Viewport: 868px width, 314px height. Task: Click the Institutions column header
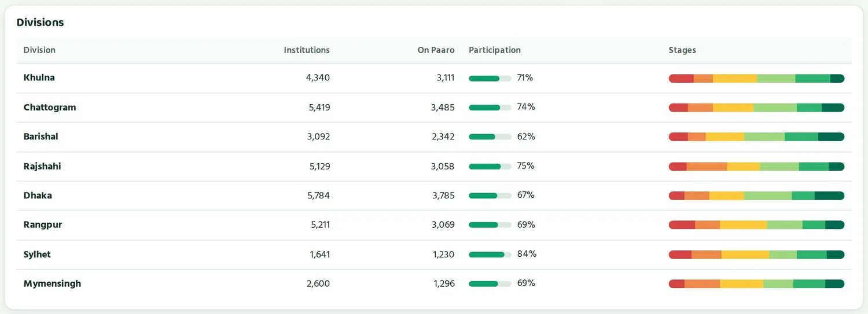[x=307, y=50]
